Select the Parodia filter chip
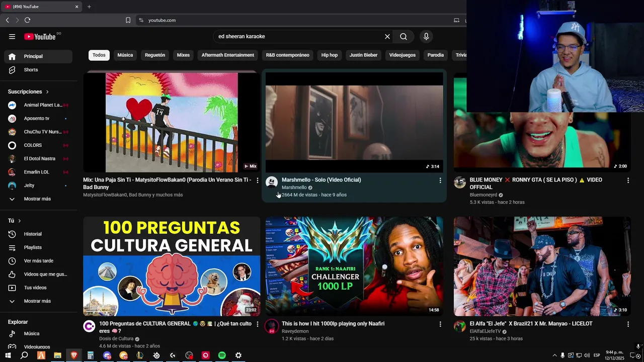Image resolution: width=644 pixels, height=362 pixels. tap(436, 55)
